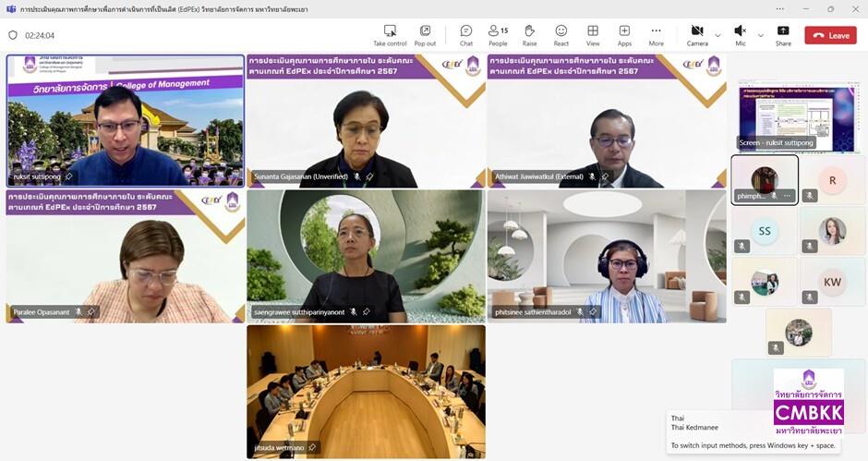Viewport: 868px width, 461px height.
Task: Click the Teams window menu icon in title bar
Action: click(11, 9)
